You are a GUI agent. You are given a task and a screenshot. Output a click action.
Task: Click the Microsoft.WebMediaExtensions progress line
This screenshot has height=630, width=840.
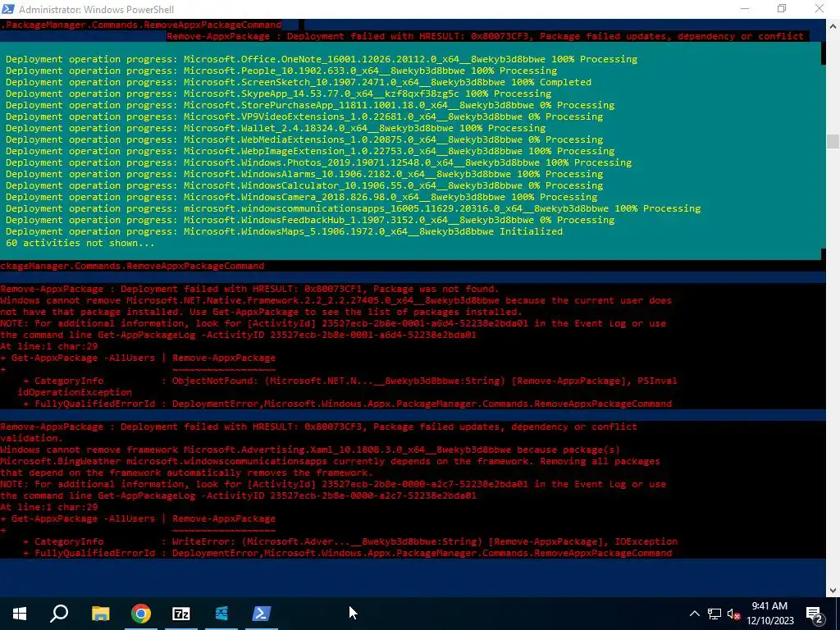click(304, 139)
